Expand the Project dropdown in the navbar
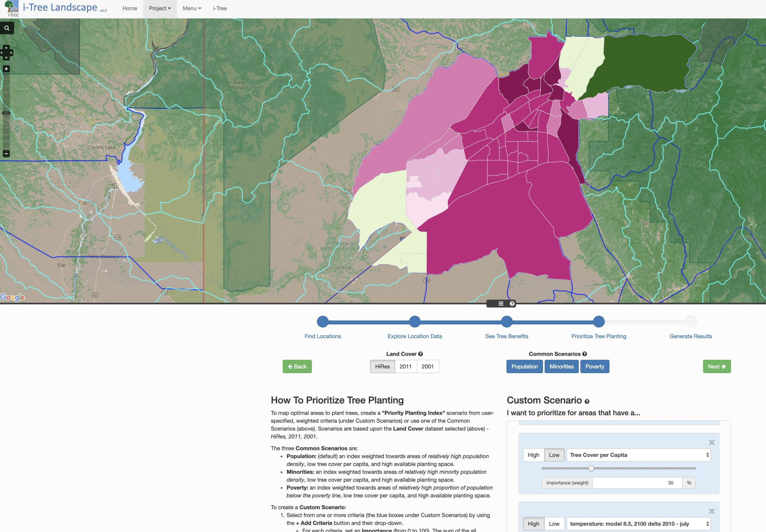Image resolution: width=766 pixels, height=532 pixels. point(160,8)
